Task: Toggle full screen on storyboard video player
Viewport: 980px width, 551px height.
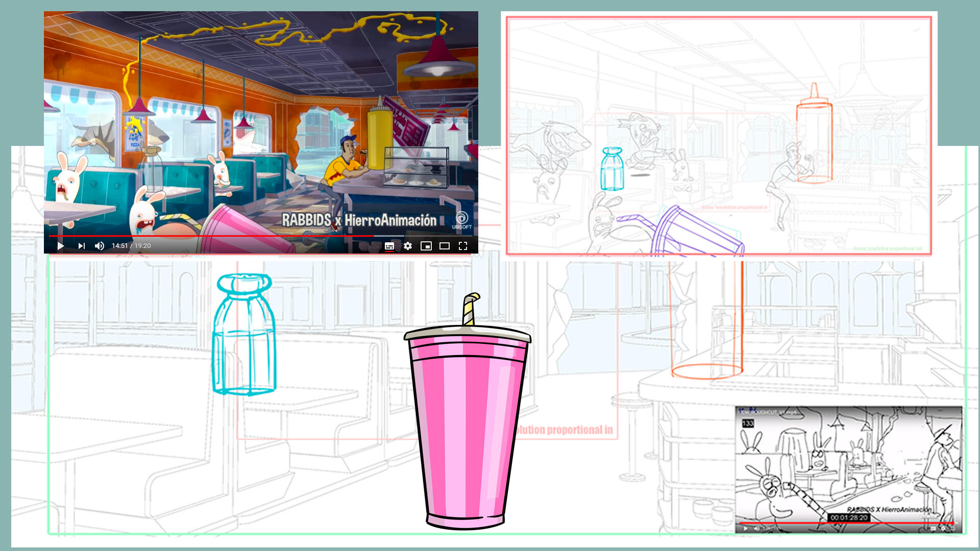Action: 953,529
